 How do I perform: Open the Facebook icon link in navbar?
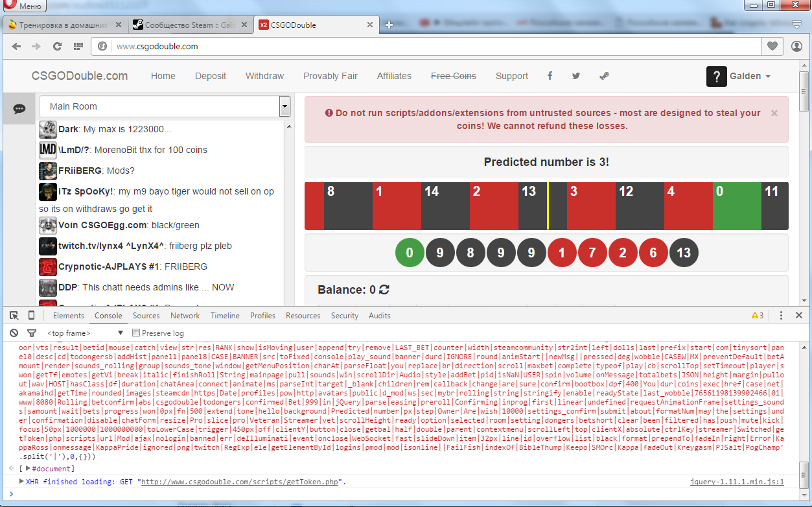(550, 76)
